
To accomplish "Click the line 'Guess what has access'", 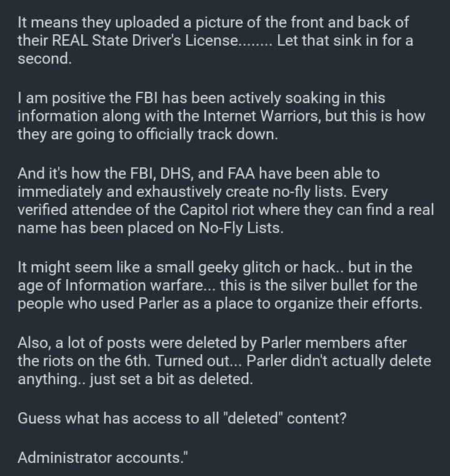I will [182, 419].
